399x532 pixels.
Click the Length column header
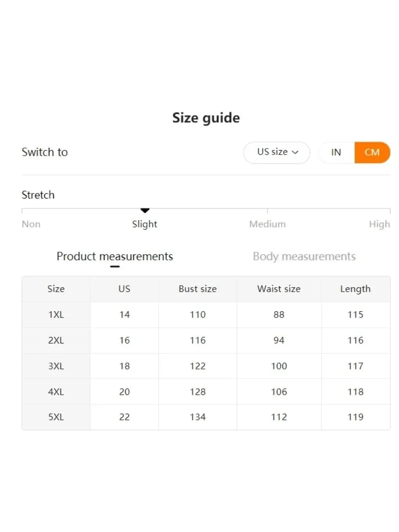[355, 289]
